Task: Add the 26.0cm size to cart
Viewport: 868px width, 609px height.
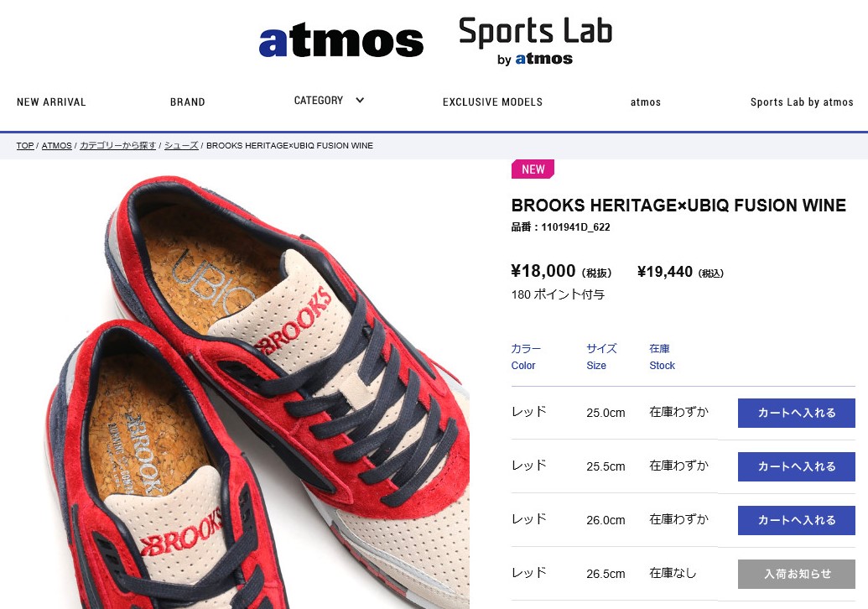Action: coord(796,520)
